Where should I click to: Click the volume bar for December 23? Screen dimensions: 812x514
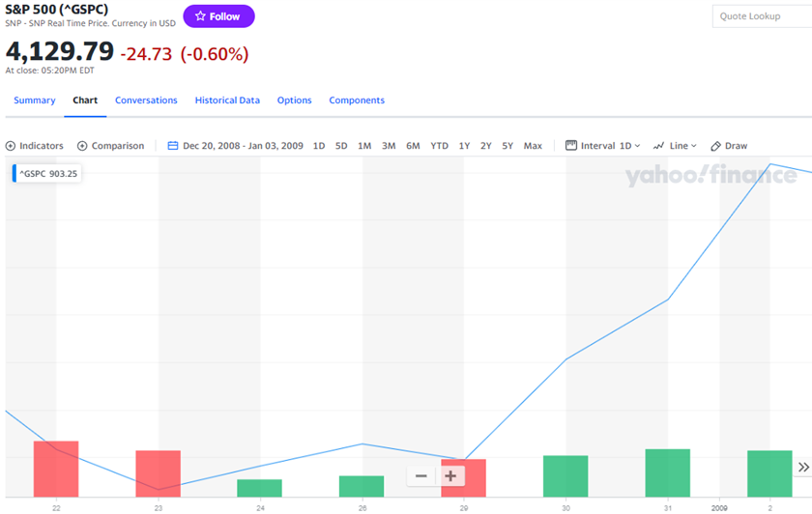[158, 473]
